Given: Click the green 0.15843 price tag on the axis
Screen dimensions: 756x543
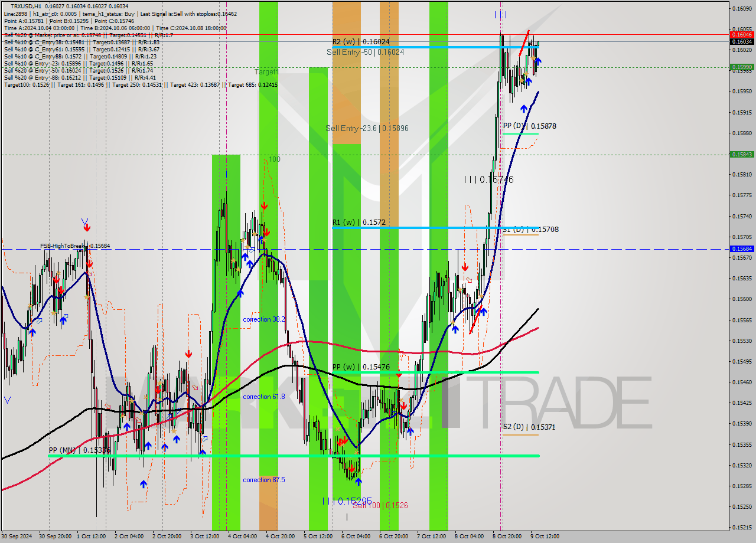Looking at the screenshot, I should 742,154.
